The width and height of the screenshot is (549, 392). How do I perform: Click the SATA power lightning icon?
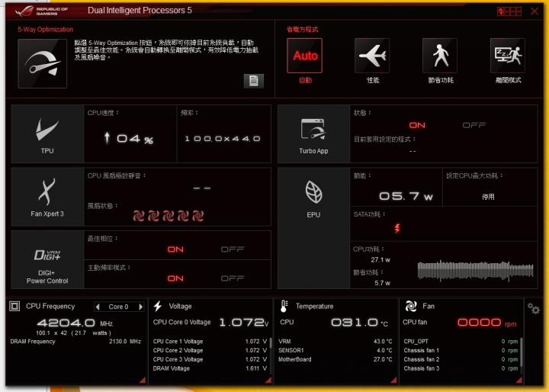pyautogui.click(x=397, y=228)
